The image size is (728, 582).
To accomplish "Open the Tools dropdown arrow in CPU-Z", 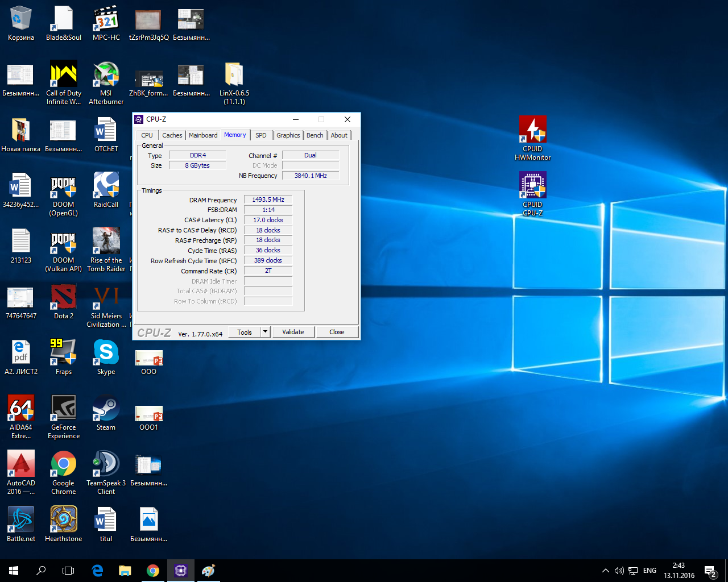I will [x=265, y=332].
